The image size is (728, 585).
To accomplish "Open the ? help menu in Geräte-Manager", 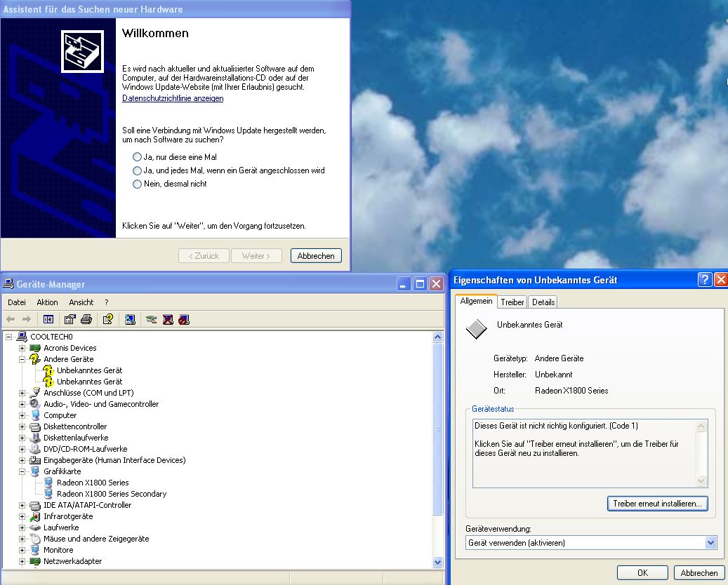I will tap(106, 302).
